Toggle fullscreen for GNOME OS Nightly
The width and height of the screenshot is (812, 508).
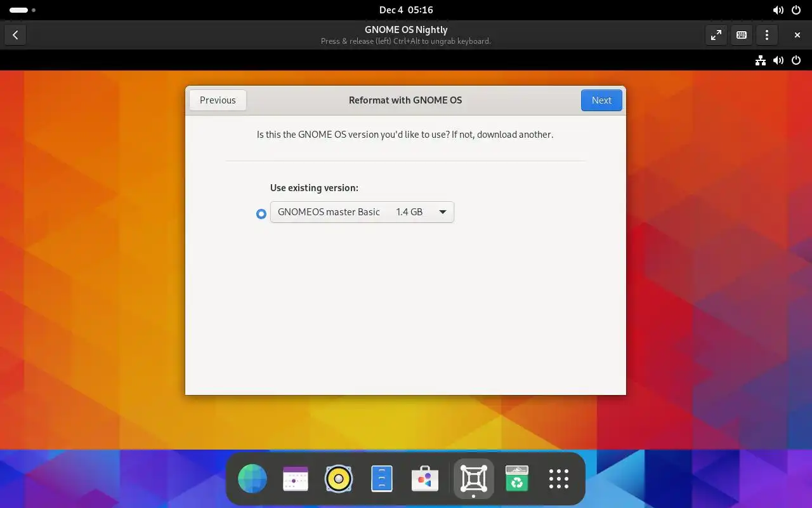point(716,35)
